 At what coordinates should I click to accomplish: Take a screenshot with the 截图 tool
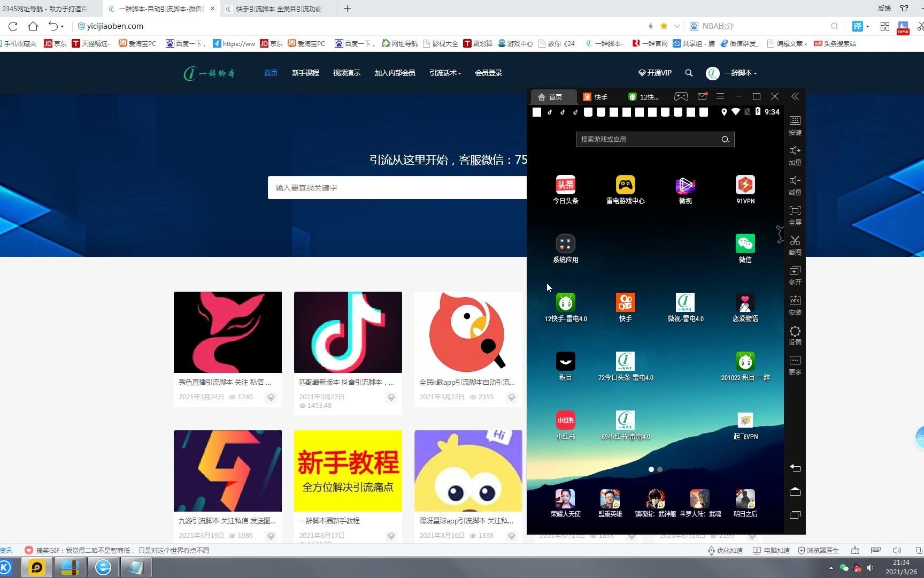795,245
